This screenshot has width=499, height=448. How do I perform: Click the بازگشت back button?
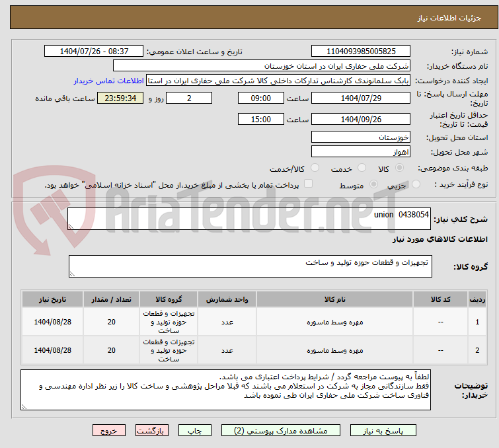(x=152, y=431)
